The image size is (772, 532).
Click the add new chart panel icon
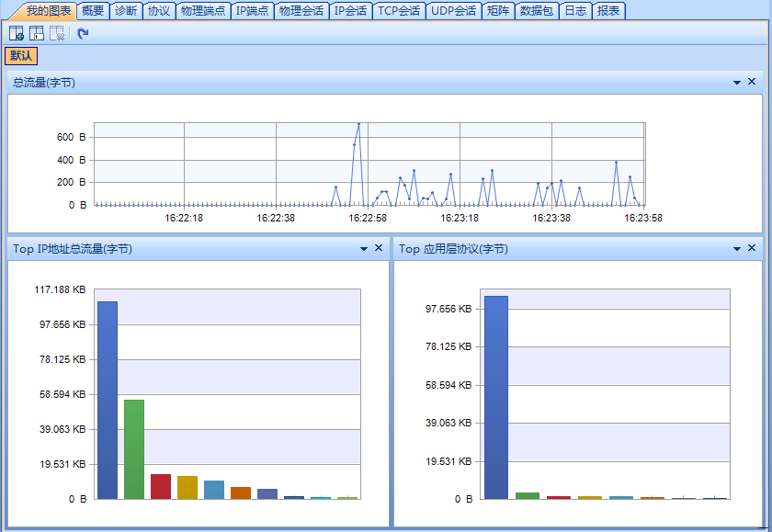point(17,33)
